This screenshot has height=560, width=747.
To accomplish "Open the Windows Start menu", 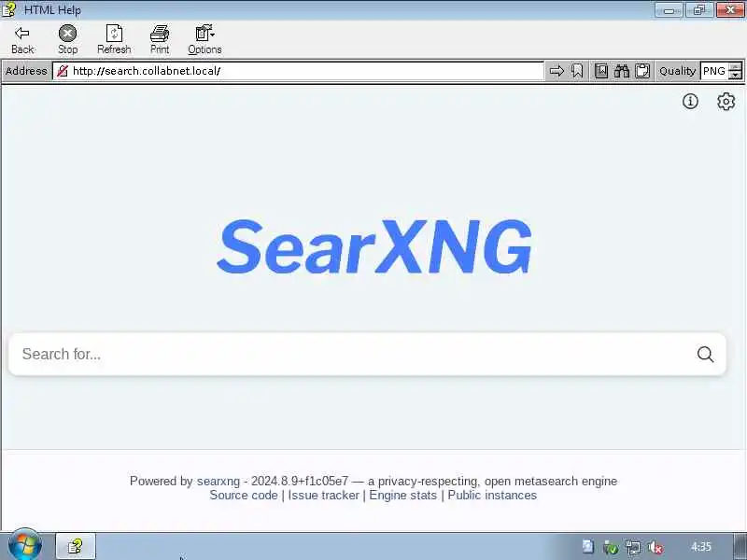I will point(25,546).
